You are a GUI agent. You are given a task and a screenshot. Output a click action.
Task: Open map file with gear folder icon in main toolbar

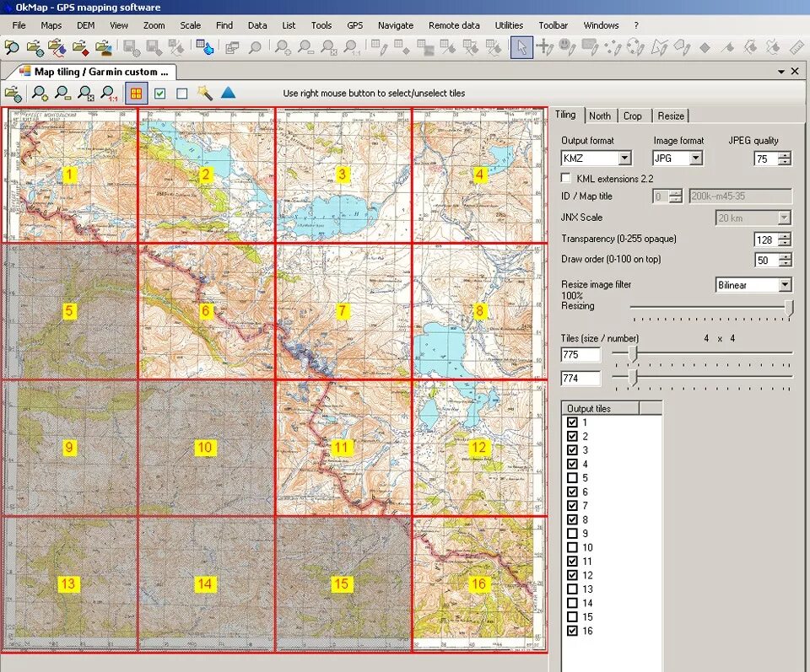pyautogui.click(x=35, y=47)
